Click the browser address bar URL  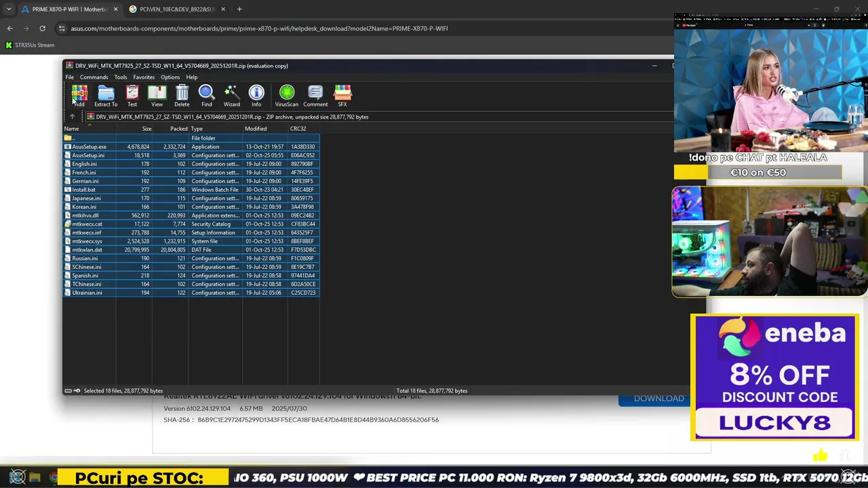click(x=259, y=28)
